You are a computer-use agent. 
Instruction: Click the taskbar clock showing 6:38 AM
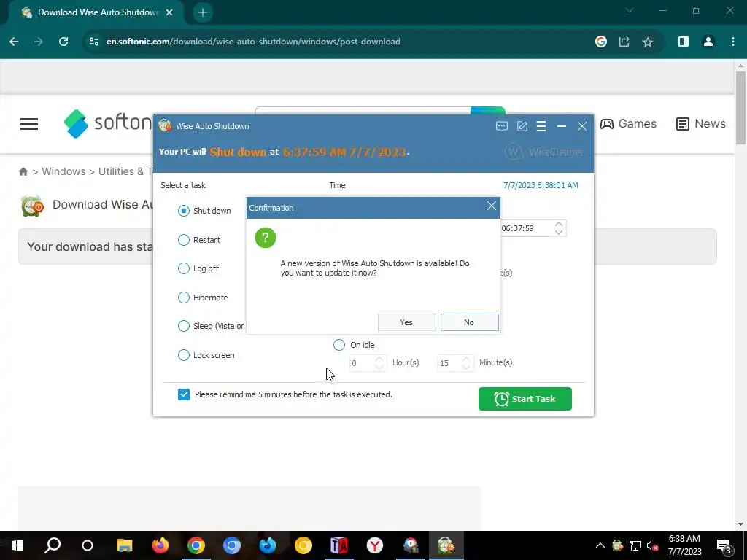(x=684, y=545)
